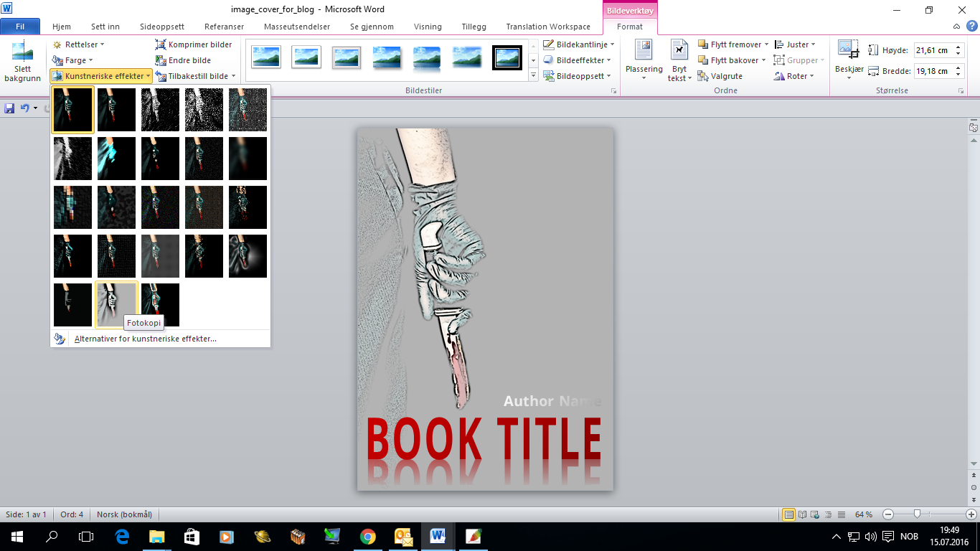
Task: Click Komprimer bilder in the ribbon
Action: tap(194, 44)
